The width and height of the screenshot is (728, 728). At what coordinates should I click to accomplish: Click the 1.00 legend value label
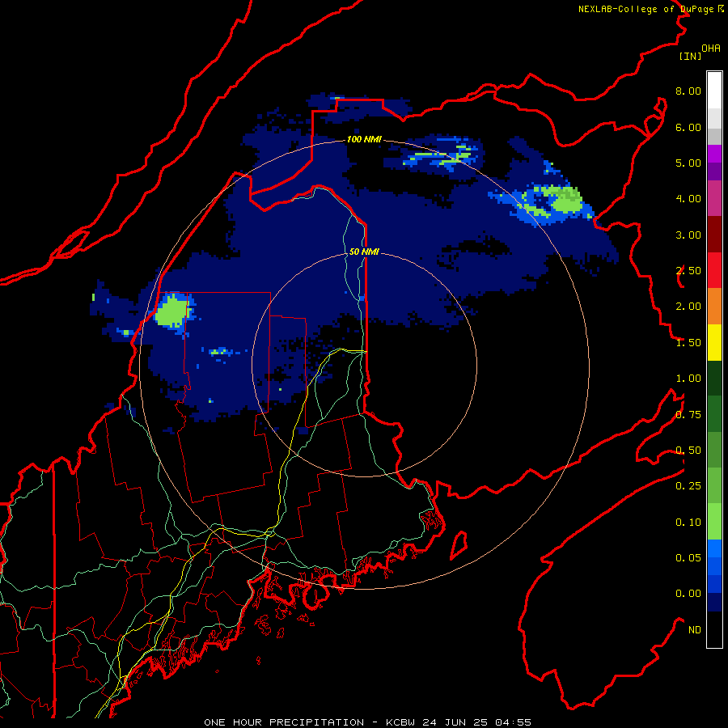688,379
